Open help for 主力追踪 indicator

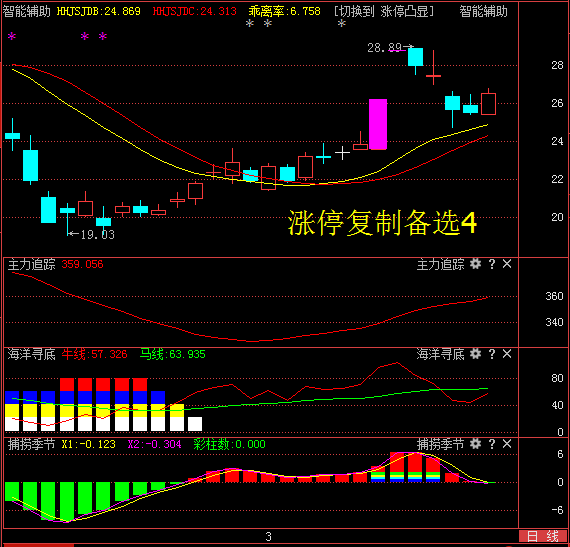point(492,264)
